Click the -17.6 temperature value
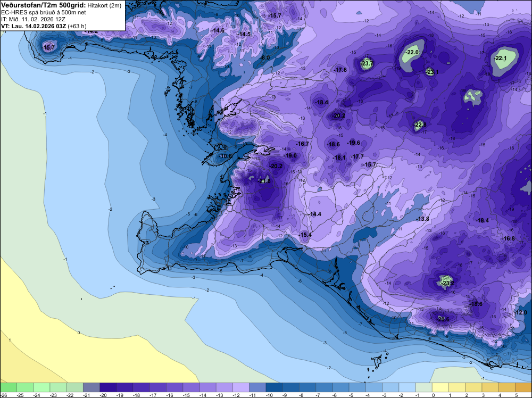Image resolution: width=532 pixels, height=398 pixels. [x=340, y=70]
